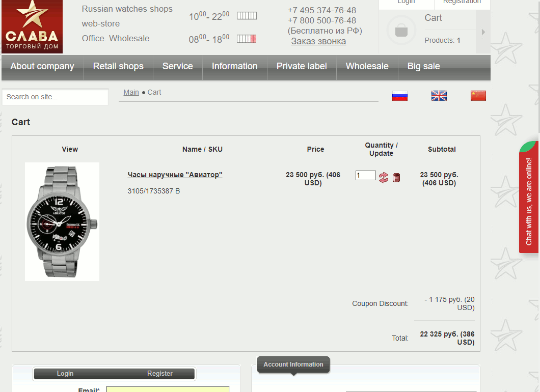The height and width of the screenshot is (392, 540).
Task: Click the web-store hours indicator icon
Action: [247, 16]
